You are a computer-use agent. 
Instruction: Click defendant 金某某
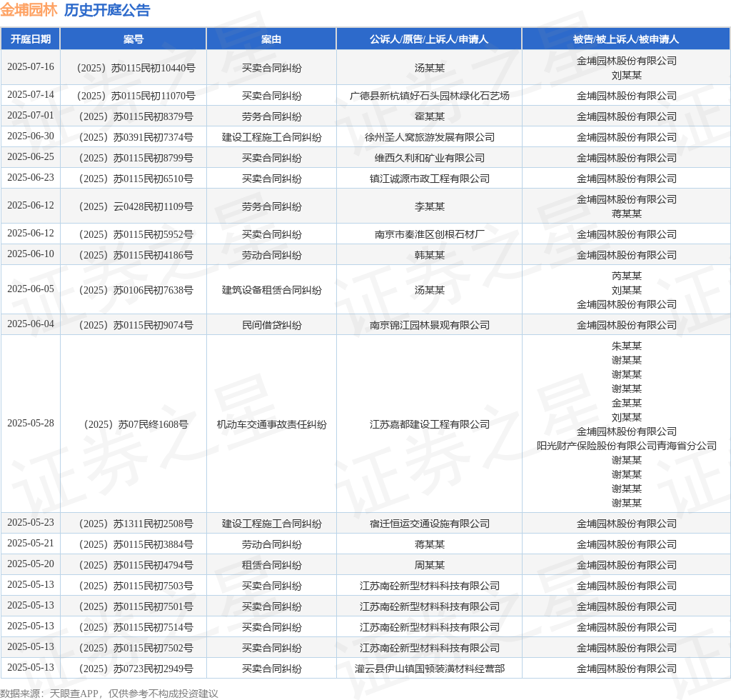[x=627, y=403]
